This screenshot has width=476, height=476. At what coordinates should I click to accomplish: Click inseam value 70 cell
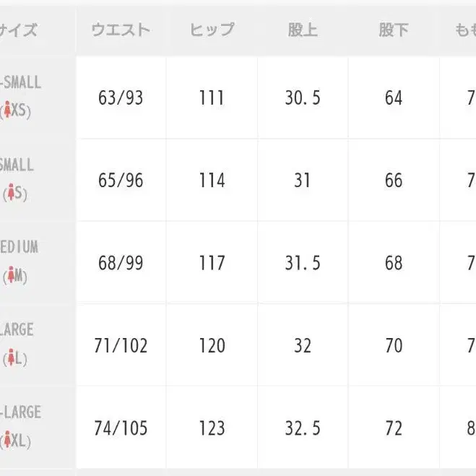click(394, 345)
